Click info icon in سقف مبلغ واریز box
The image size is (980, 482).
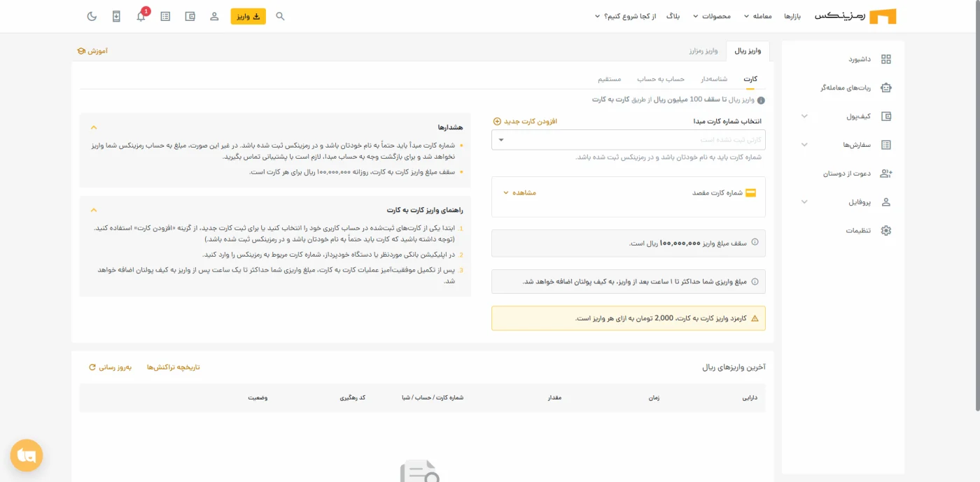tap(755, 243)
